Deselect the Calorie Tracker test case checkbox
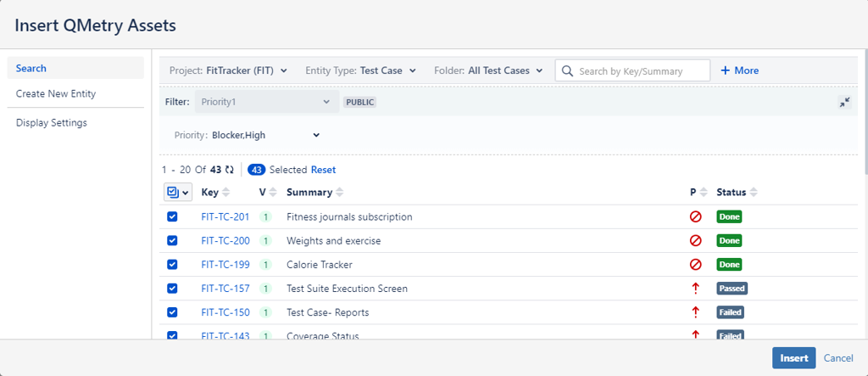The height and width of the screenshot is (376, 868). tap(172, 264)
